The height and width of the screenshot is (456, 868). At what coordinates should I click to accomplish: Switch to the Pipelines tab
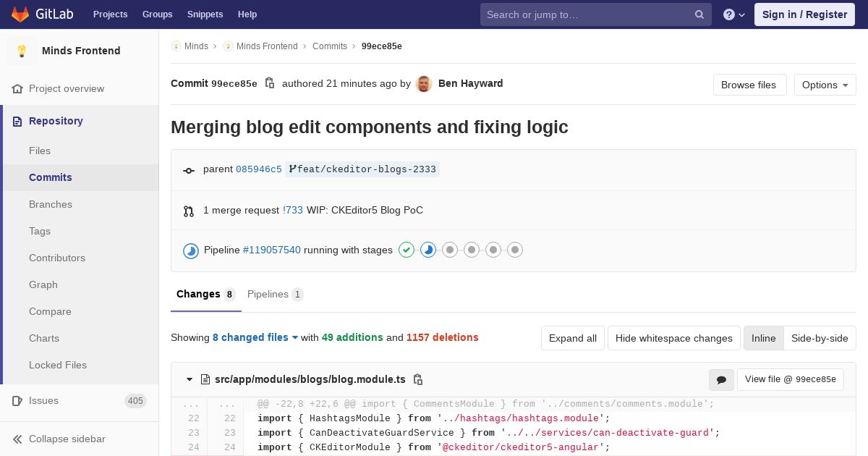coord(276,295)
